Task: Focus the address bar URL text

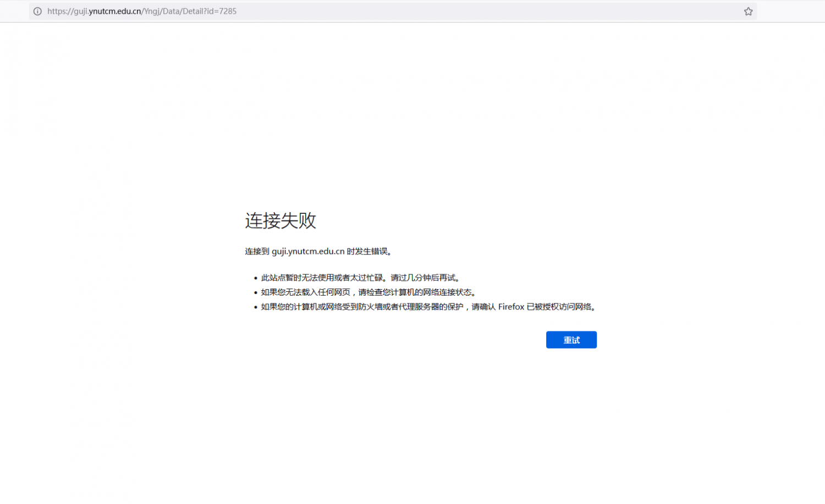Action: [142, 11]
